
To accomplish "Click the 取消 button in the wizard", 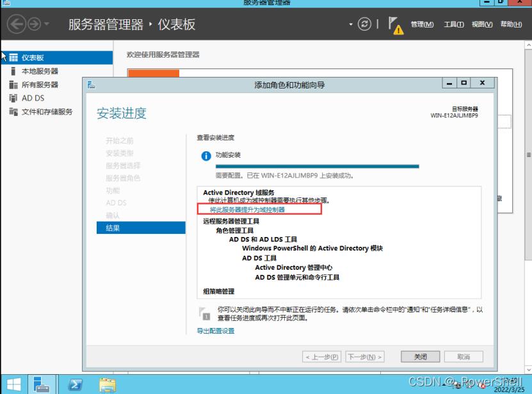I will tap(463, 357).
